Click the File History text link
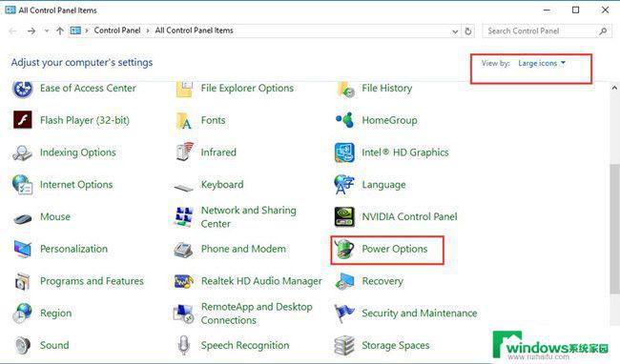 click(x=386, y=88)
